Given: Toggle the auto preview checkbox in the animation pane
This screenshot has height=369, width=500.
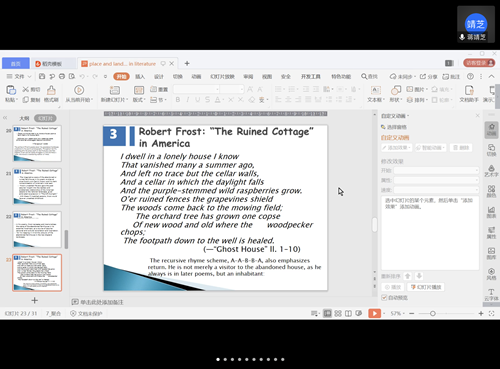Looking at the screenshot, I should 384,297.
